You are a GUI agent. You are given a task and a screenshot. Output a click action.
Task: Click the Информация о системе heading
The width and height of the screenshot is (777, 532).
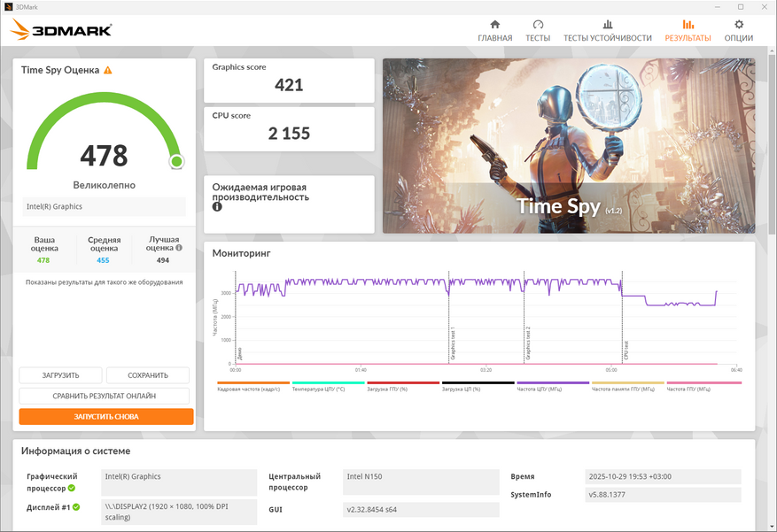76,451
